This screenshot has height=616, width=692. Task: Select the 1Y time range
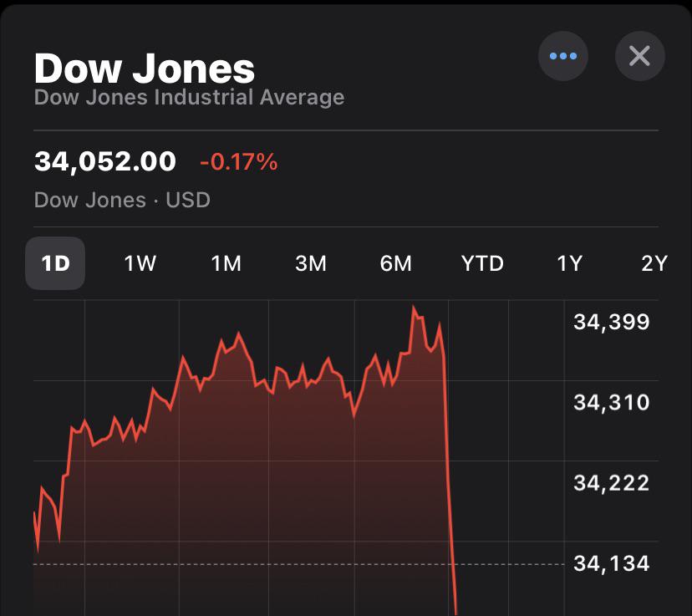tap(569, 263)
